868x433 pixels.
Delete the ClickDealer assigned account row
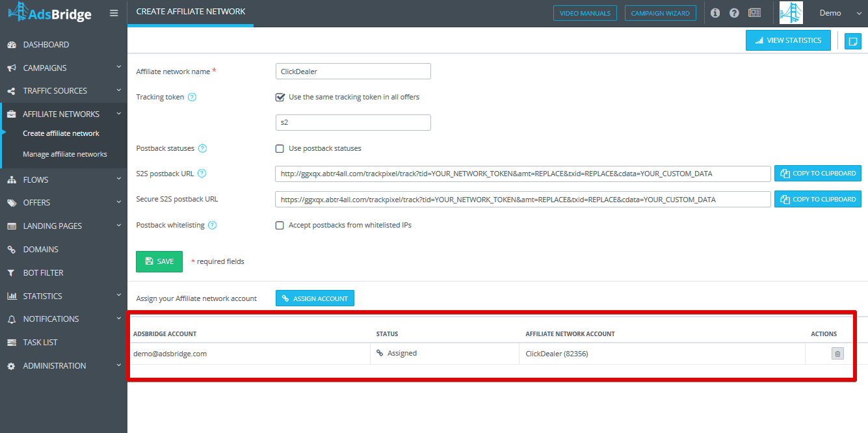pyautogui.click(x=837, y=354)
